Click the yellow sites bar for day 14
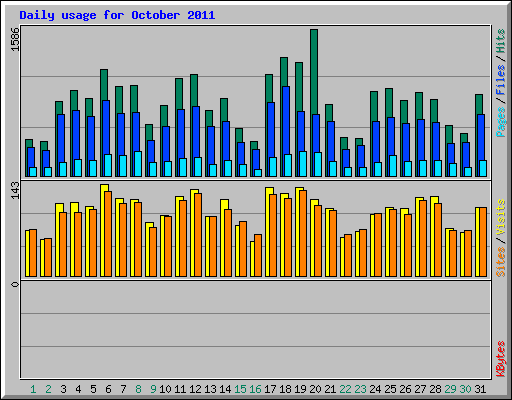Viewport: 512px width, 400px height. coord(224,204)
